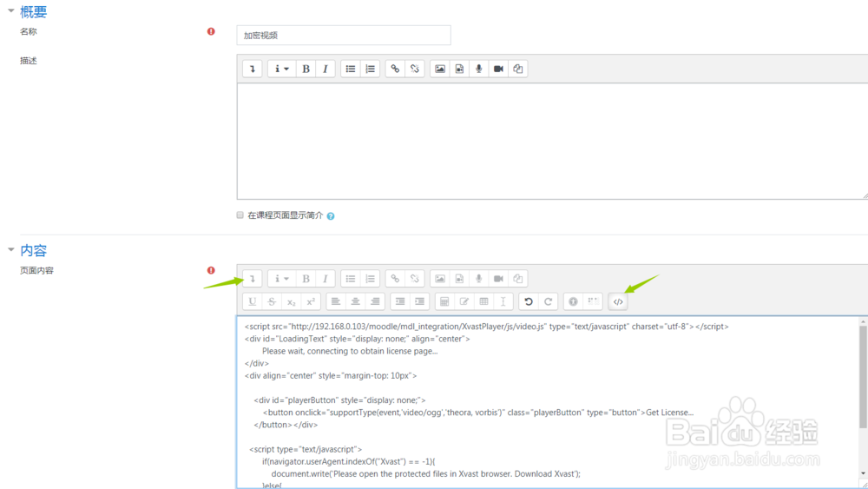The height and width of the screenshot is (489, 868).
Task: Insert media file in page content editor
Action: pos(459,279)
